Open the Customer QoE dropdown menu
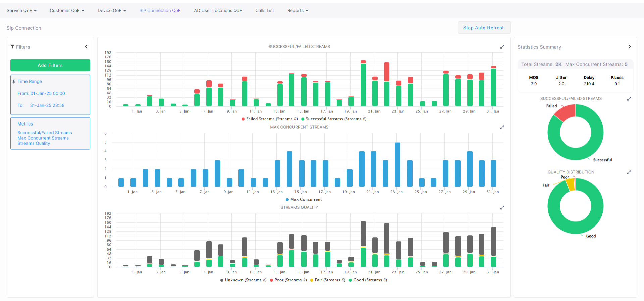Screen dimensions: 644x301 [x=67, y=11]
